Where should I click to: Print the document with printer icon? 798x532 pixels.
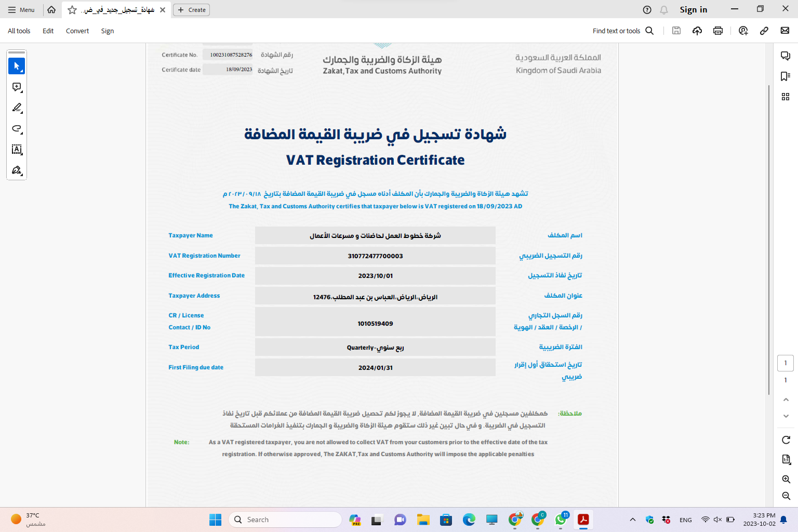tap(718, 31)
